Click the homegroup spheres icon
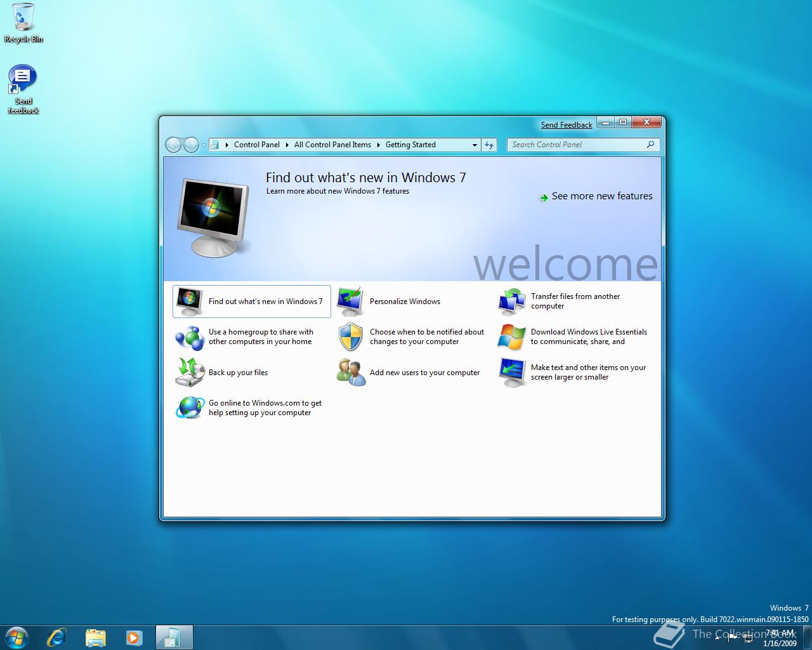This screenshot has width=812, height=650. (189, 337)
